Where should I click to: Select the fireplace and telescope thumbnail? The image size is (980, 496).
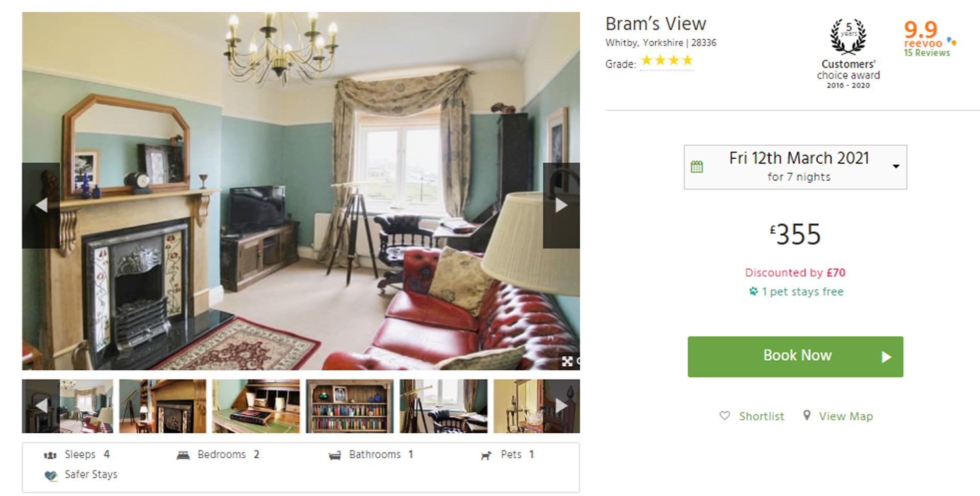coord(162,406)
